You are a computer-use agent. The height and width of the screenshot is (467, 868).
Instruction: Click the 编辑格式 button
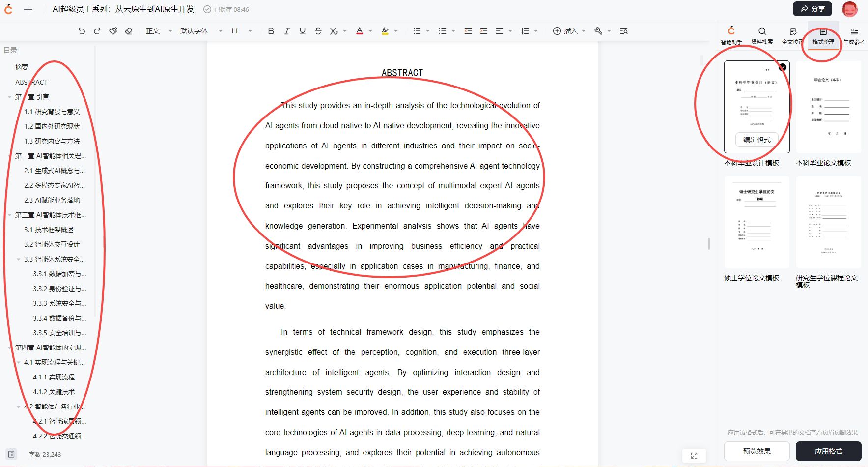pyautogui.click(x=757, y=140)
